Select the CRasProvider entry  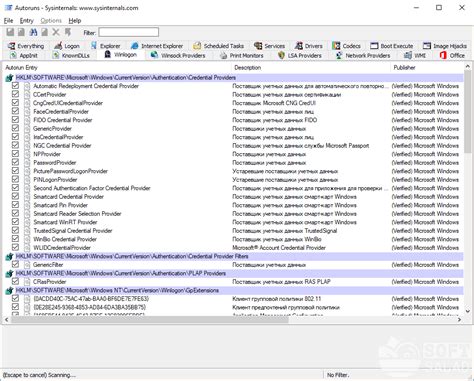[x=50, y=282]
